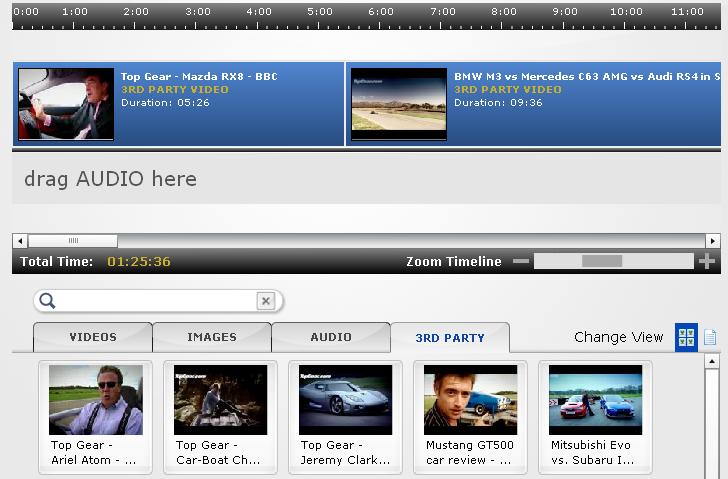Click the 0:00 mark on timeline ruler
The width and height of the screenshot is (728, 479).
[x=26, y=12]
